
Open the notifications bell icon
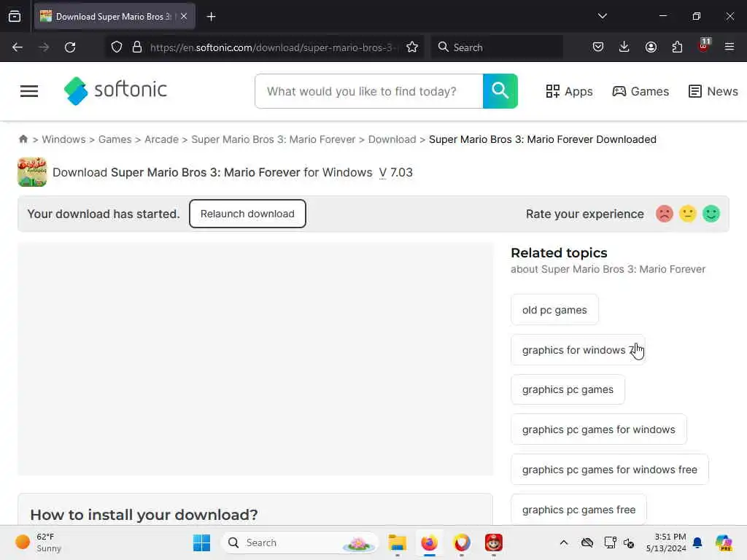coord(697,542)
